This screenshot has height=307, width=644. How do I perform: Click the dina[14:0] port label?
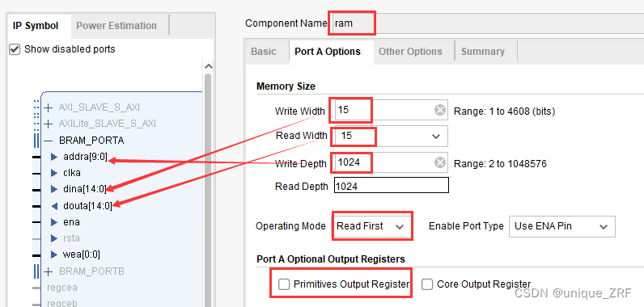(x=85, y=189)
